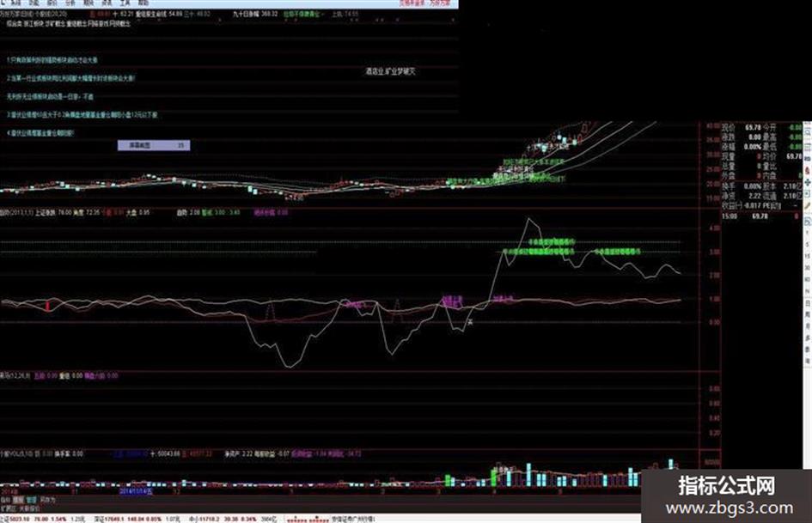Switch to 日 daily period in sidebar
This screenshot has width=812, height=523.
pyautogui.click(x=808, y=302)
